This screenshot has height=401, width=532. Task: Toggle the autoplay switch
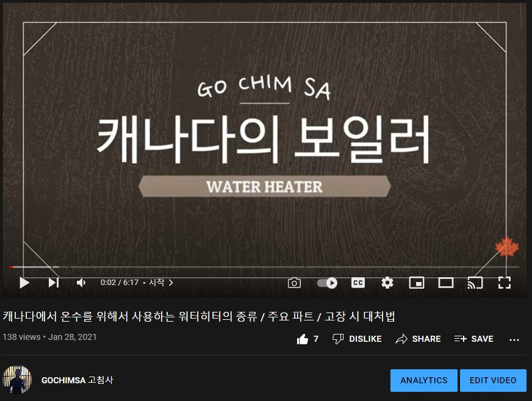(x=327, y=283)
